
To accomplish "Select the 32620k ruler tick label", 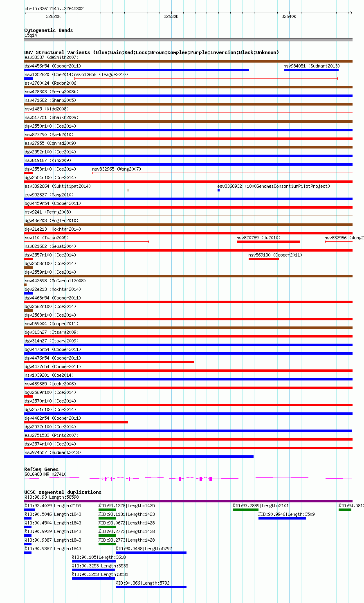I will [53, 16].
